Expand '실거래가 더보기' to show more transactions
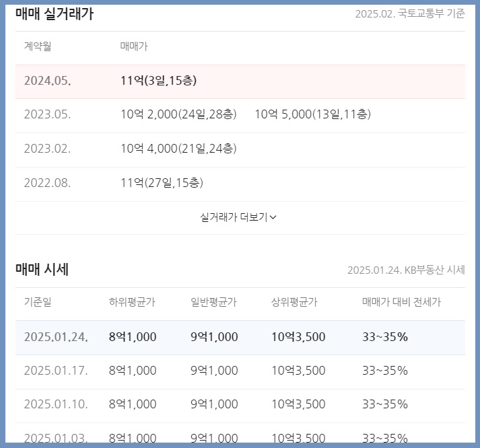 click(238, 217)
